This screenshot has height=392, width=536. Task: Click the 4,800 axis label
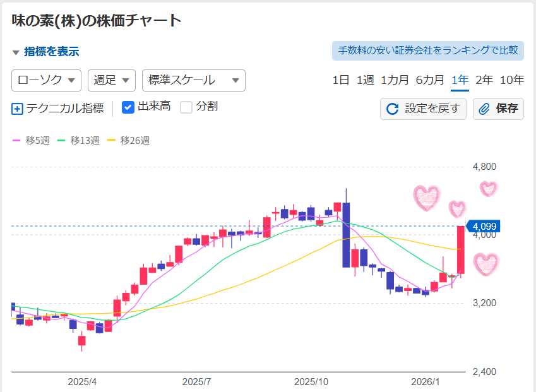(484, 167)
